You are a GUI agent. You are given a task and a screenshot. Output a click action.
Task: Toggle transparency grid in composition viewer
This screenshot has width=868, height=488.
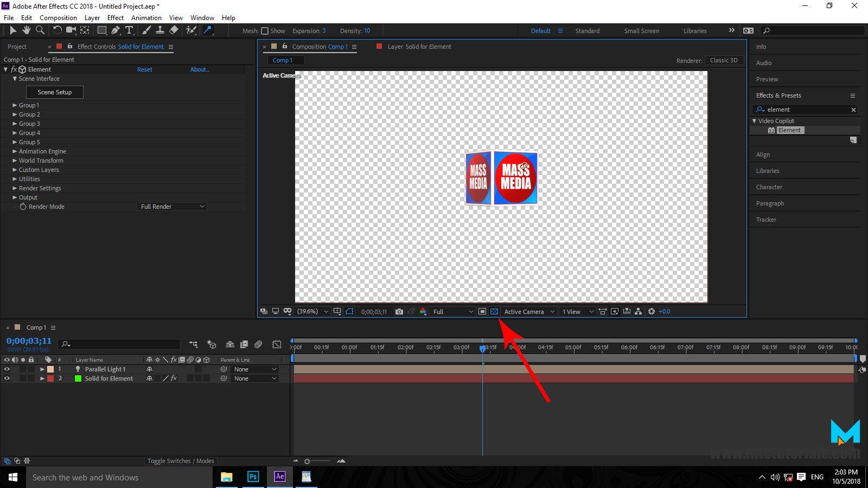(x=495, y=312)
